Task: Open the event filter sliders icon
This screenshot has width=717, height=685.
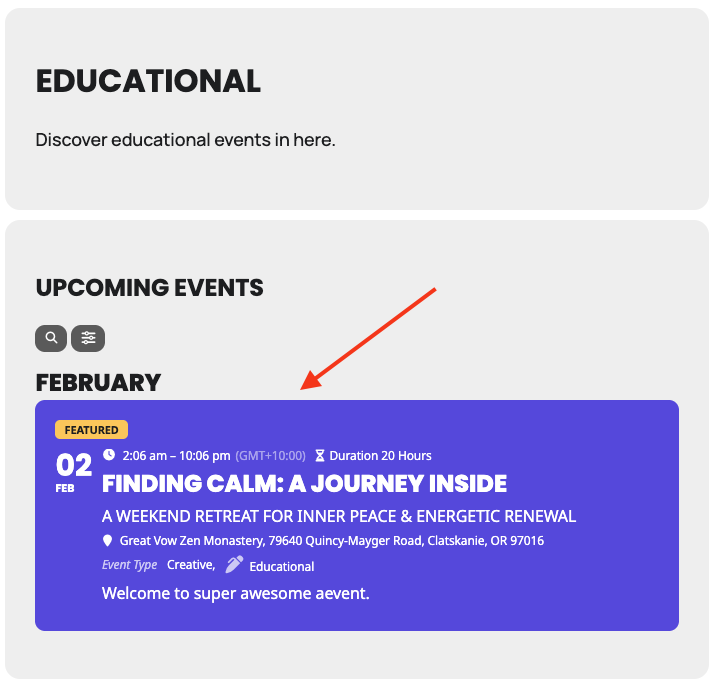Action: click(88, 338)
